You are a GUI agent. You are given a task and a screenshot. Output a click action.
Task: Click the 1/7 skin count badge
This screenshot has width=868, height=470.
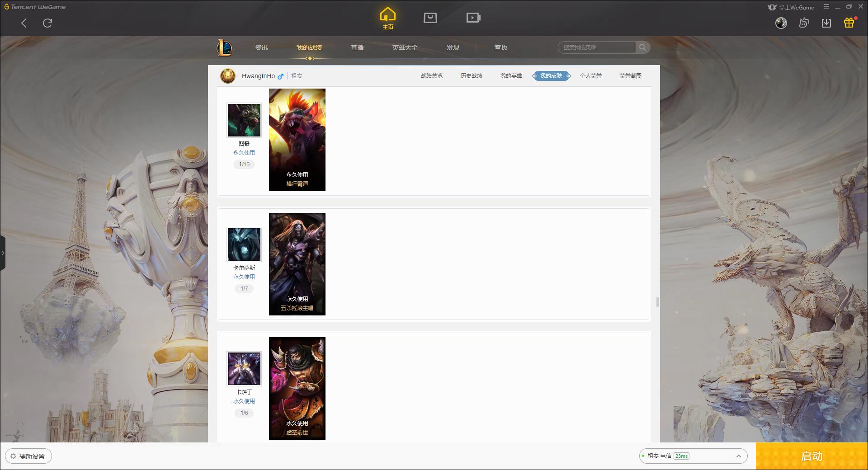244,289
